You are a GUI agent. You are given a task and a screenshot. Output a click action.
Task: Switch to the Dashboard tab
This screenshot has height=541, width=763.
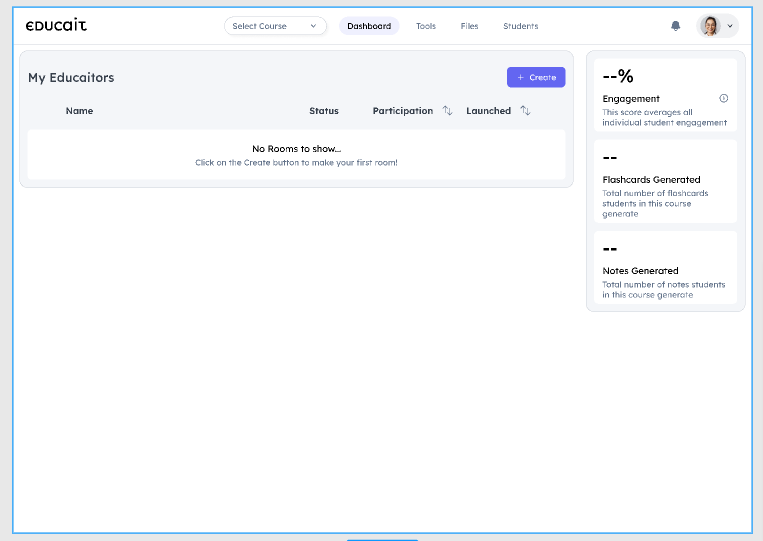369,26
